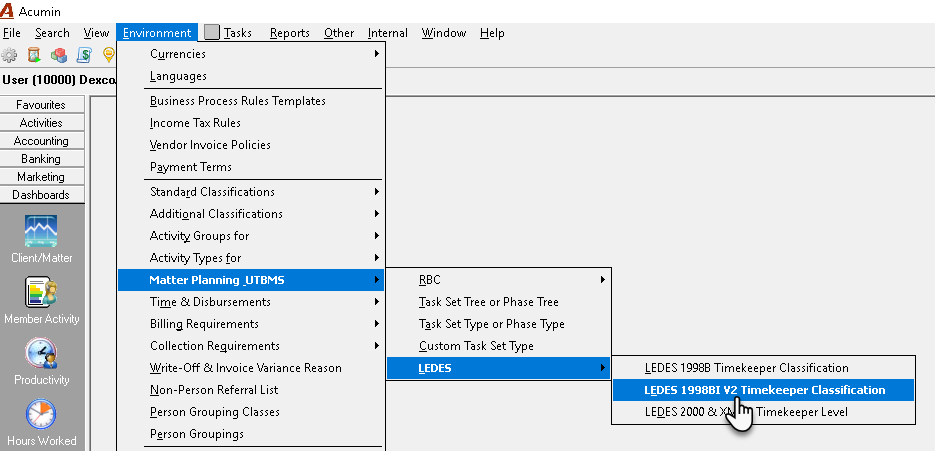This screenshot has width=935, height=451.
Task: Choose Business Process Rules Templates
Action: [x=251, y=101]
